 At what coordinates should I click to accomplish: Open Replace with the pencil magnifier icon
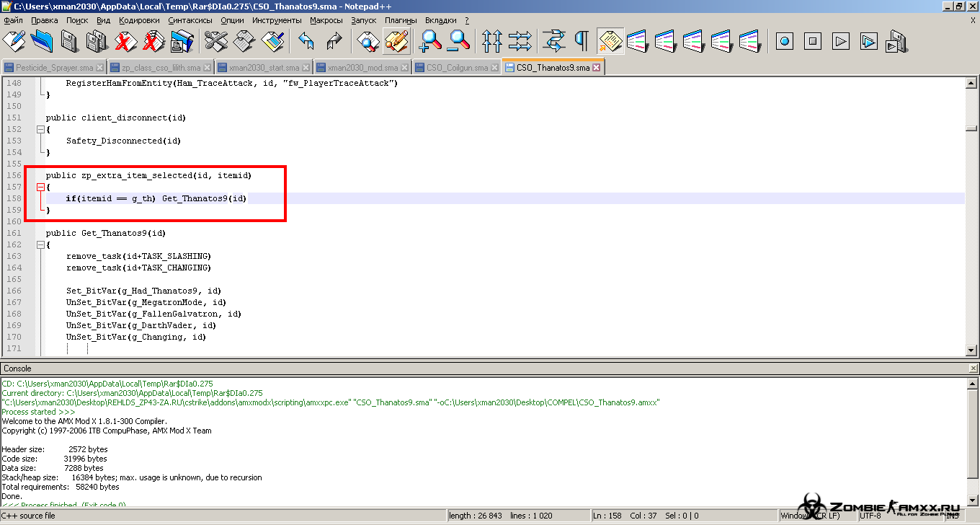(x=396, y=40)
